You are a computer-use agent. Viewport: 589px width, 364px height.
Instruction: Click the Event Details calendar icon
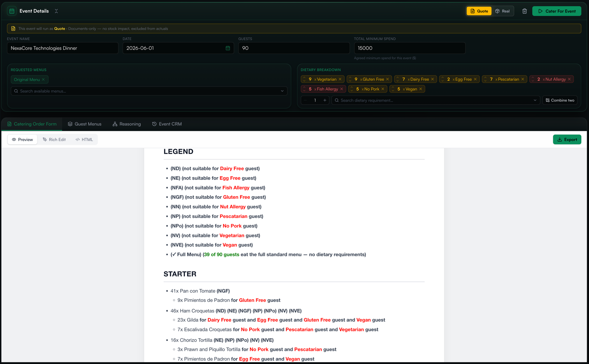click(12, 11)
